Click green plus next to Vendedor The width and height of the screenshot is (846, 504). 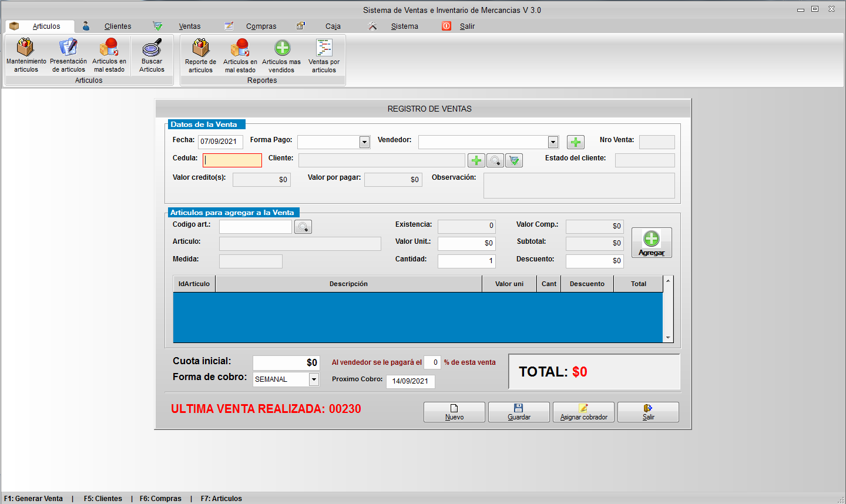point(575,142)
